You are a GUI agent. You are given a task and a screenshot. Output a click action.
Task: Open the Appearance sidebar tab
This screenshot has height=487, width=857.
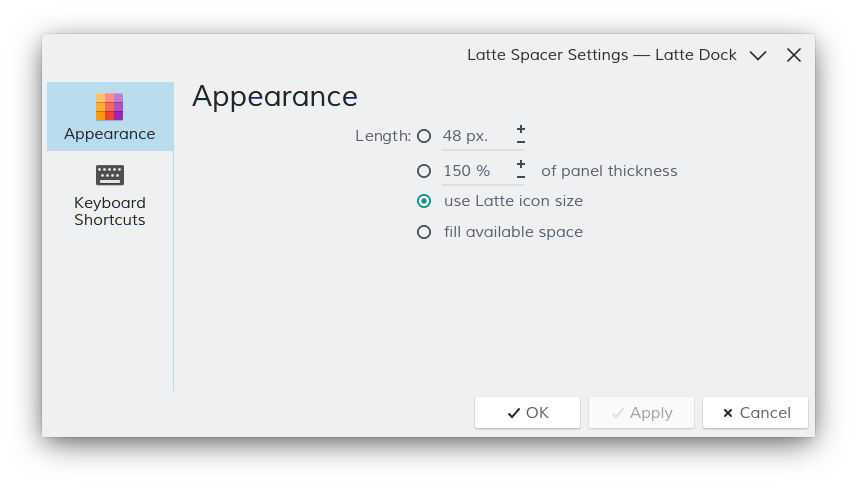[110, 116]
